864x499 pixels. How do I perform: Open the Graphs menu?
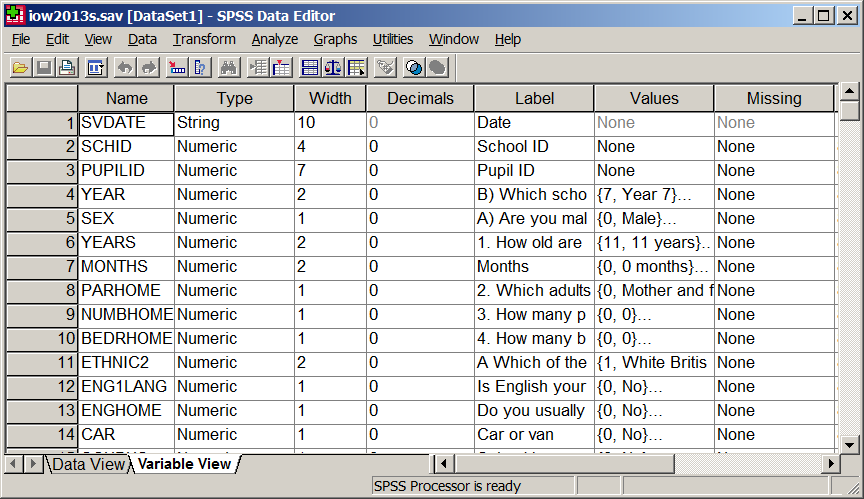335,40
